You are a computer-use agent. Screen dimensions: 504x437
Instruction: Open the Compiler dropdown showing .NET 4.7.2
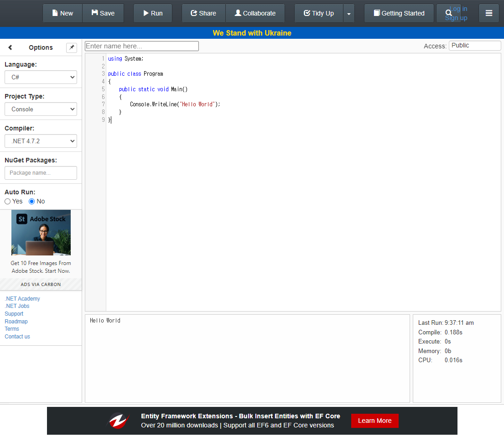[41, 141]
